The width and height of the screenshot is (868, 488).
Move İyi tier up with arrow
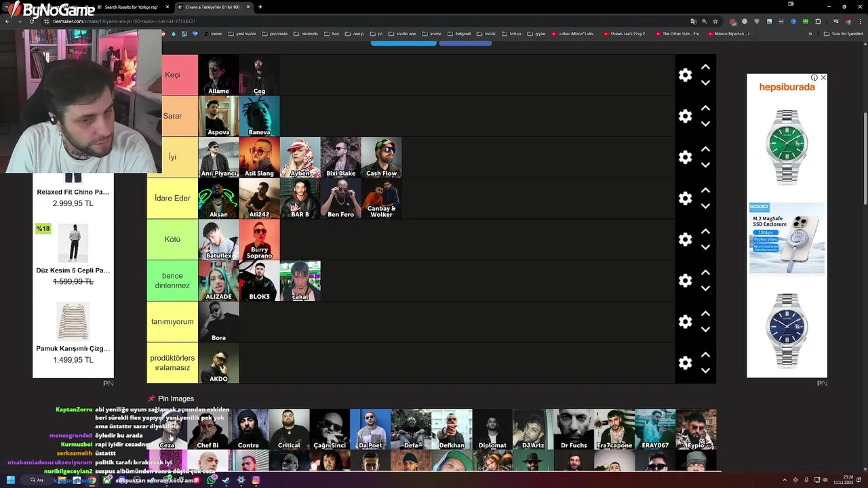(x=705, y=149)
